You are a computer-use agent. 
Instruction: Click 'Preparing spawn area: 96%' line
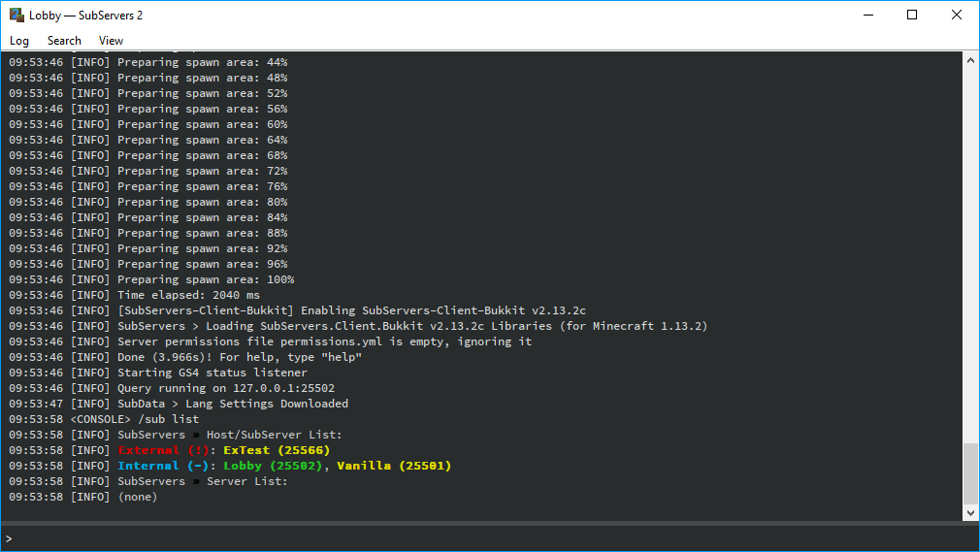[148, 264]
